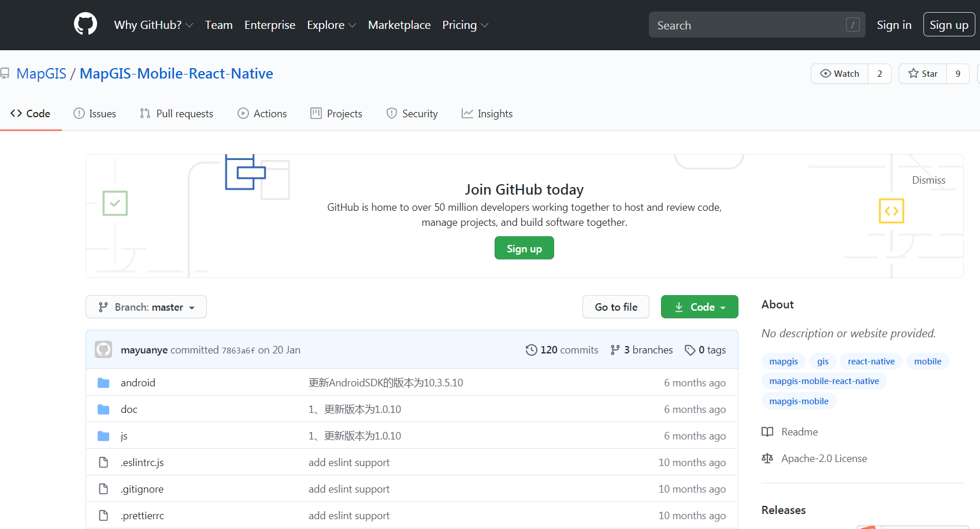View the 3 branches list
The width and height of the screenshot is (980, 529).
click(641, 350)
